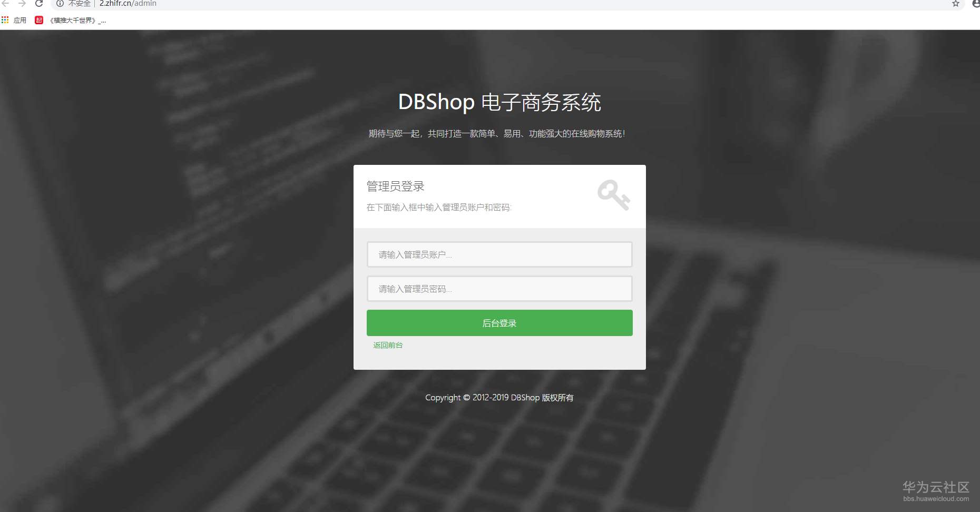Screen dimensions: 980x512
Task: Click the instruction text 在下面输入框中输入管理员账户和密码
Action: coord(439,208)
